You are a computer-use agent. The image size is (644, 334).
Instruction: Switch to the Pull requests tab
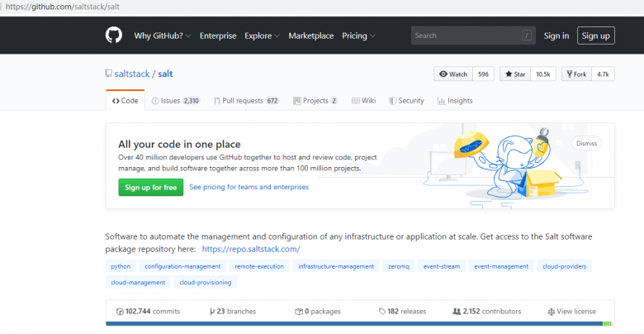coord(246,101)
